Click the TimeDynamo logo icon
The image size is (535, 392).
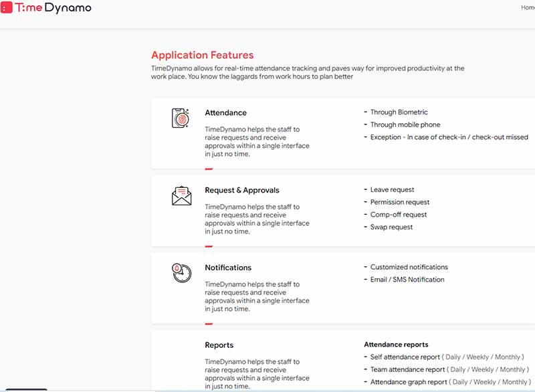pyautogui.click(x=7, y=9)
